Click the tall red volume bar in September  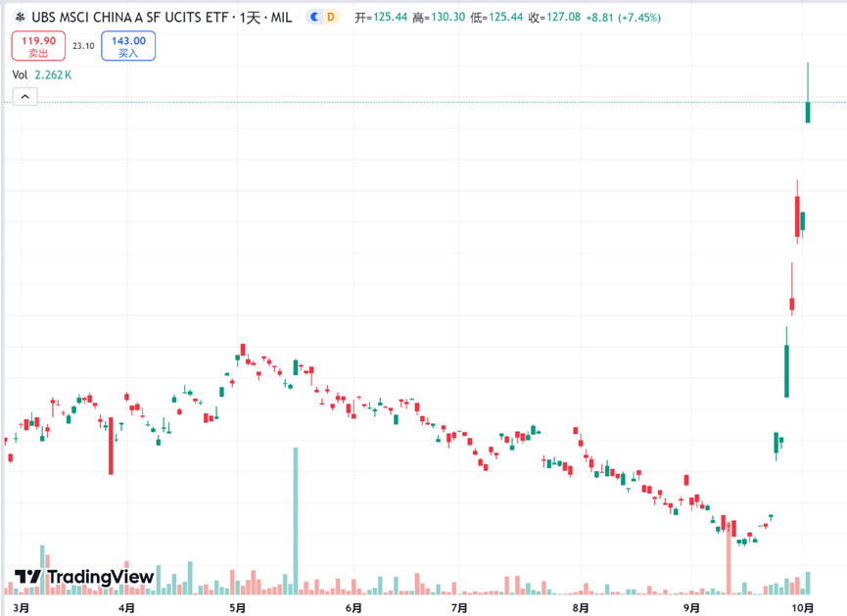click(x=729, y=558)
